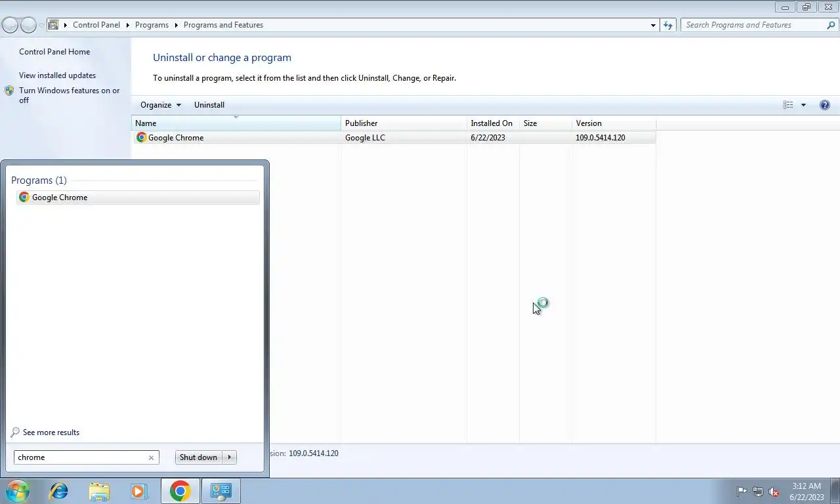Expand the Programs breadcrumb arrow
Image resolution: width=840 pixels, height=504 pixels.
(176, 25)
